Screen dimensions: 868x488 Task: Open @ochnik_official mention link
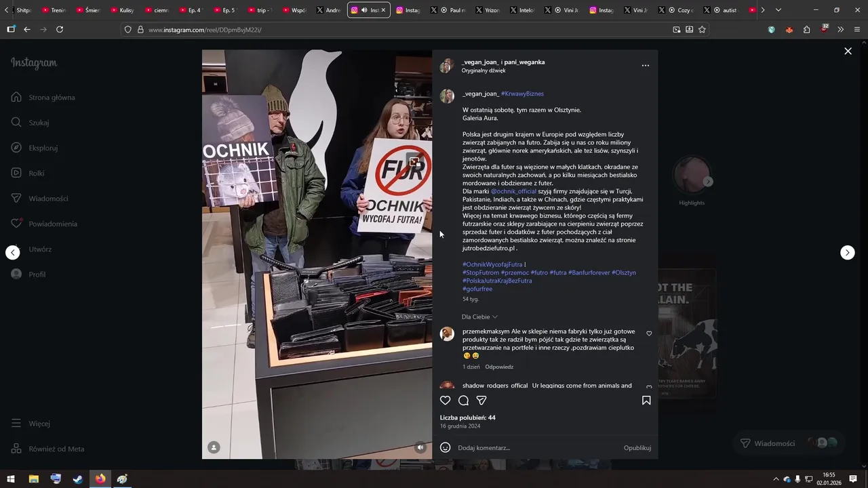(513, 191)
